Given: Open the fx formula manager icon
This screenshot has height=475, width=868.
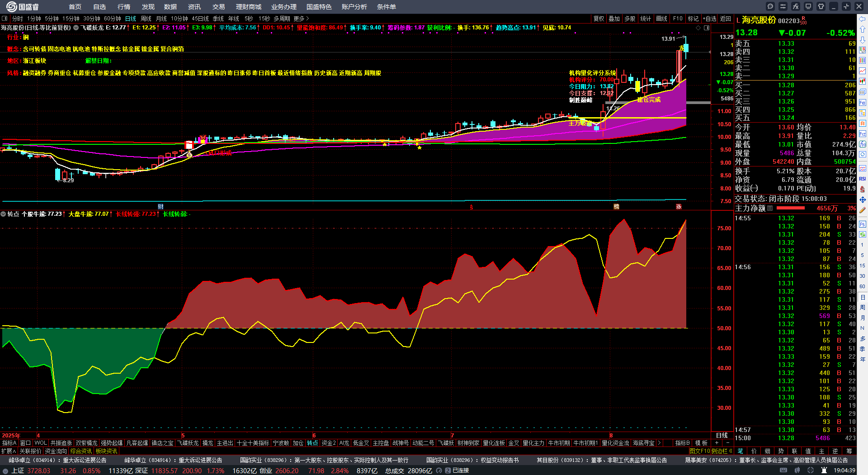Looking at the screenshot, I should (x=796, y=6).
